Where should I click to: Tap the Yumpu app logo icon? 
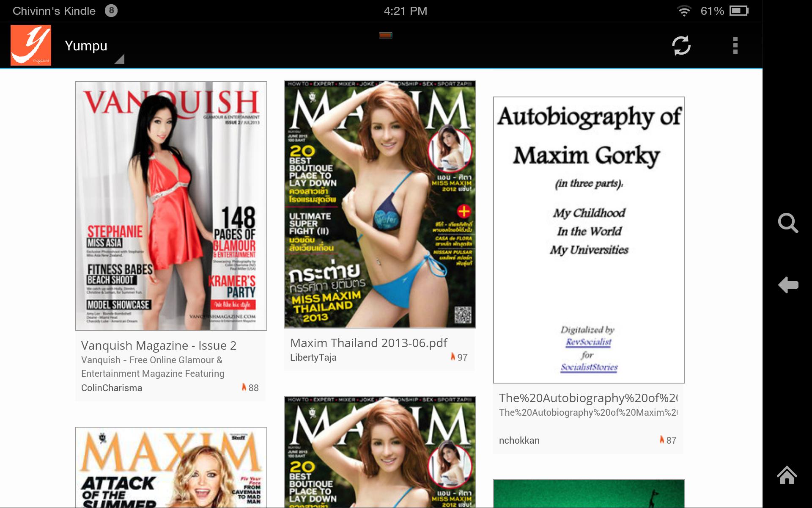tap(30, 45)
